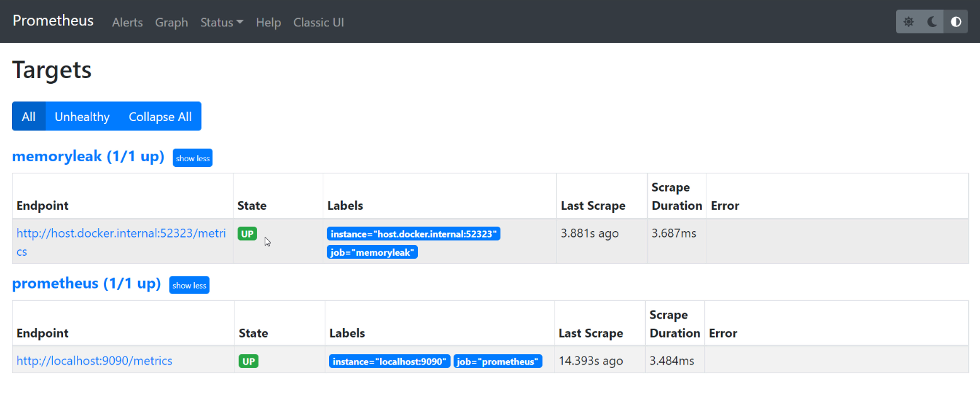This screenshot has width=980, height=405.
Task: Click the job="memoryleak" label badge
Action: [x=372, y=252]
